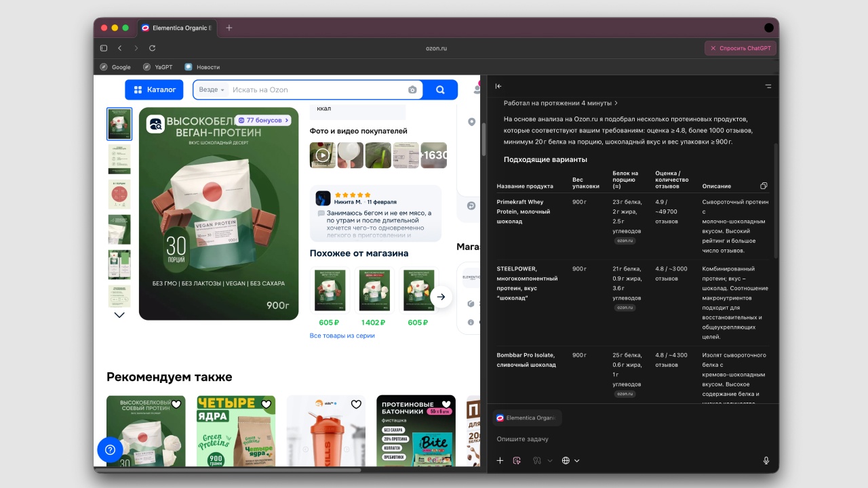Open the YaGPT bookmark
The width and height of the screenshot is (868, 488).
(x=158, y=67)
